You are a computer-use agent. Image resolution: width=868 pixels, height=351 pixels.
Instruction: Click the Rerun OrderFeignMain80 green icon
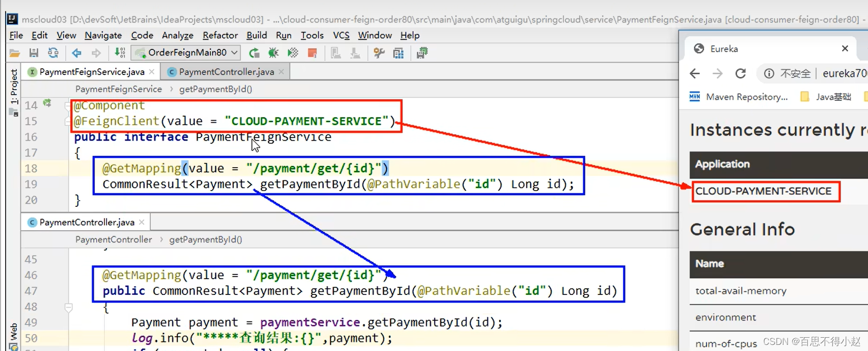click(x=254, y=52)
